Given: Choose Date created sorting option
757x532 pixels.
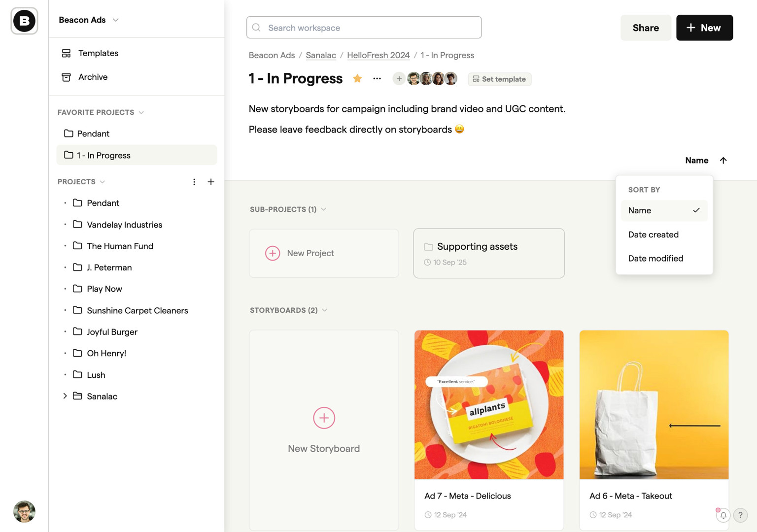Looking at the screenshot, I should [653, 234].
